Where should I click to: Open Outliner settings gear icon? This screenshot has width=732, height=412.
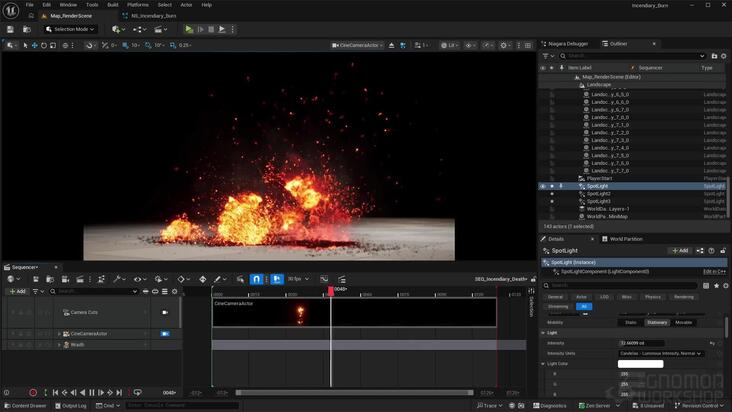(x=724, y=56)
